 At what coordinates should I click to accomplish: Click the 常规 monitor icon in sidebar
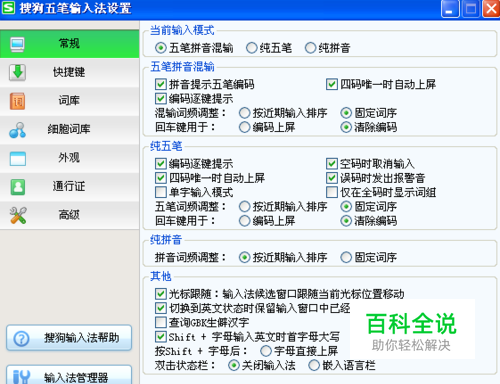(17, 44)
